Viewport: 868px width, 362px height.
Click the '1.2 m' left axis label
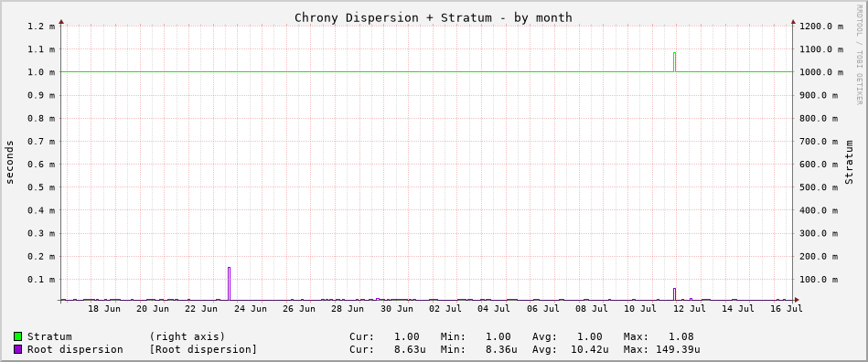41,26
